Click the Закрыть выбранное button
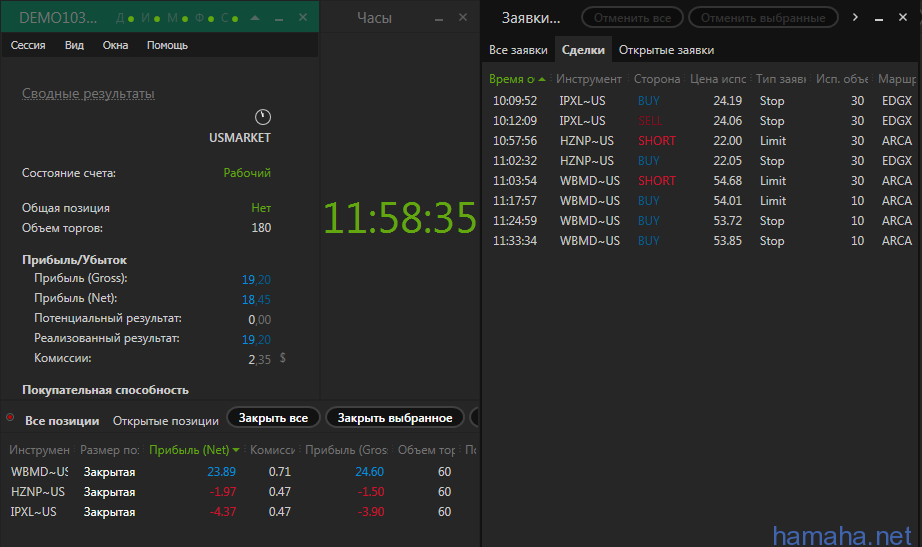This screenshot has width=922, height=547. pos(395,418)
